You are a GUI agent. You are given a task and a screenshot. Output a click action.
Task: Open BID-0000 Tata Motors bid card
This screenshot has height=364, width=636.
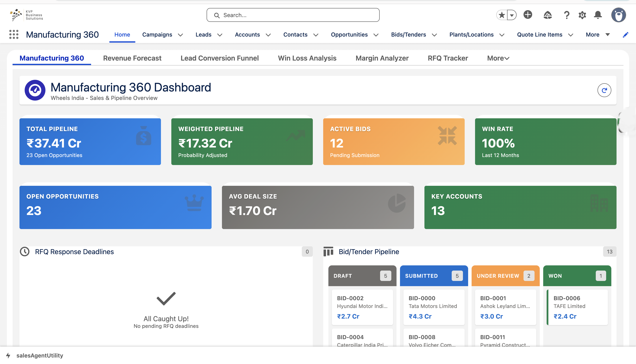click(434, 307)
